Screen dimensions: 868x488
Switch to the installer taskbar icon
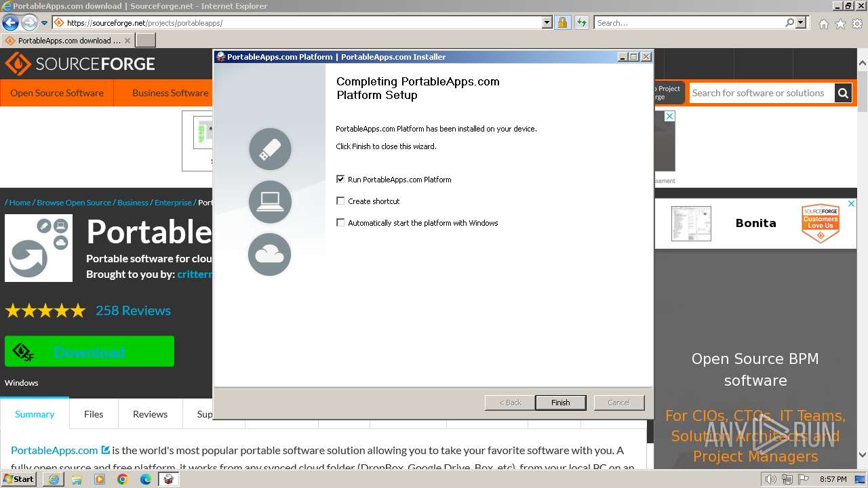169,479
